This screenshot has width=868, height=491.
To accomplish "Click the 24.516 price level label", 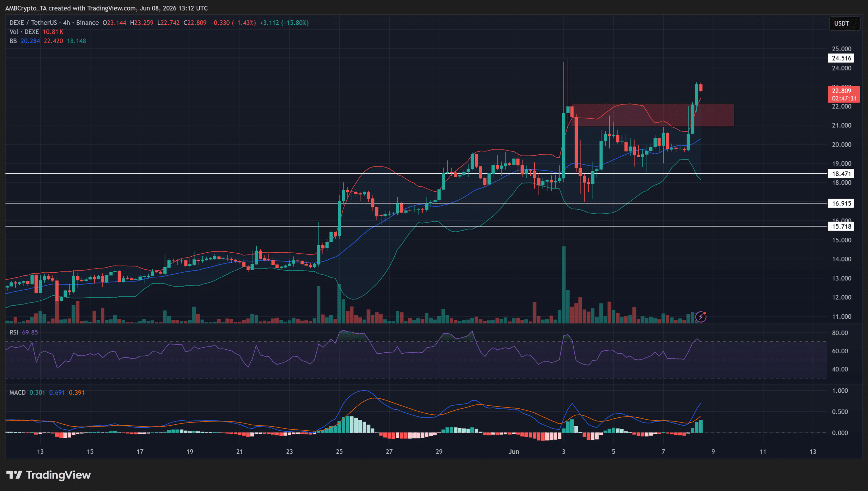I will pos(841,58).
